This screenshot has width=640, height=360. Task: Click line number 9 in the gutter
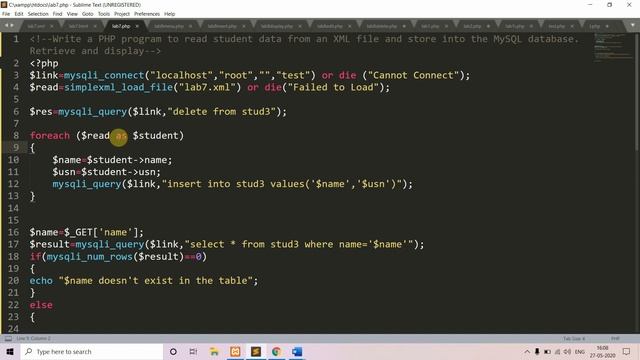[x=16, y=148]
